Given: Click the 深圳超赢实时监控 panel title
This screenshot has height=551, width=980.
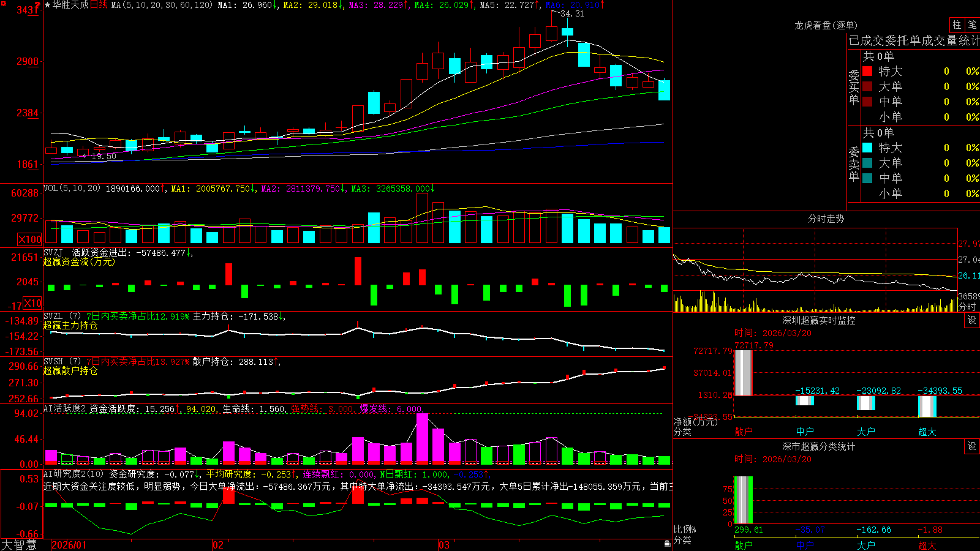Looking at the screenshot, I should (819, 320).
